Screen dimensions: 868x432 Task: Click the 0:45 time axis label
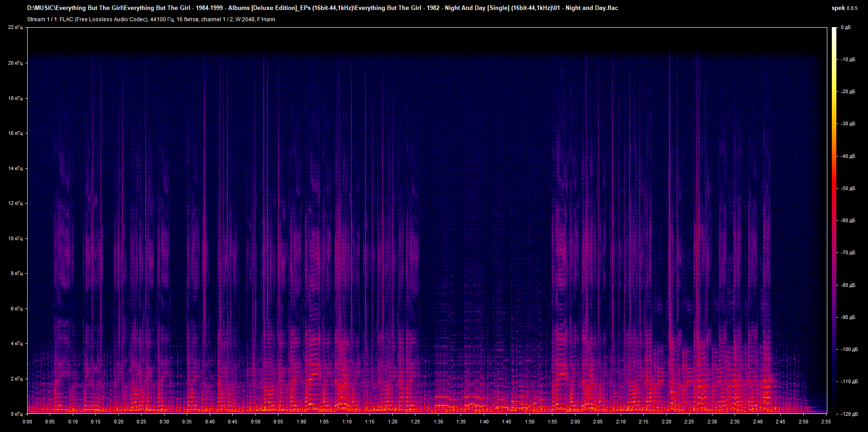233,422
